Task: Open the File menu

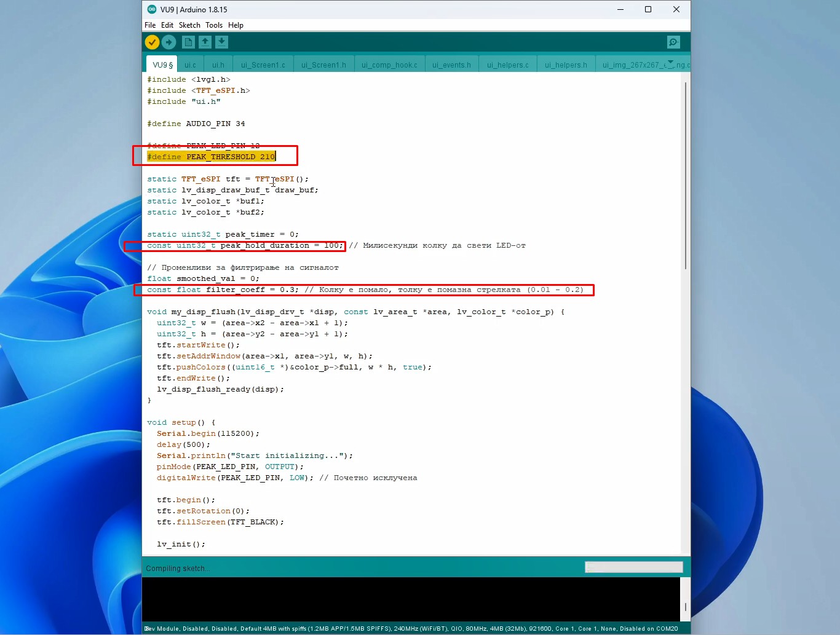Action: [150, 25]
